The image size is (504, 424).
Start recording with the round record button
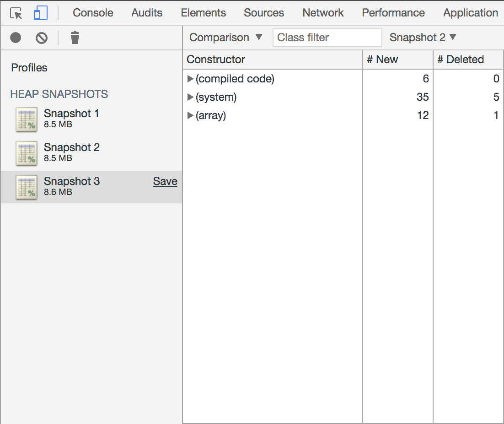[16, 38]
